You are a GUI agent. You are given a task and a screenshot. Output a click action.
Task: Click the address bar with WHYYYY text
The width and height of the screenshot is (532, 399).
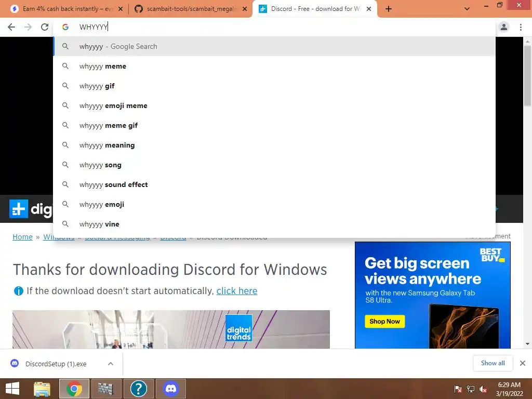click(274, 27)
